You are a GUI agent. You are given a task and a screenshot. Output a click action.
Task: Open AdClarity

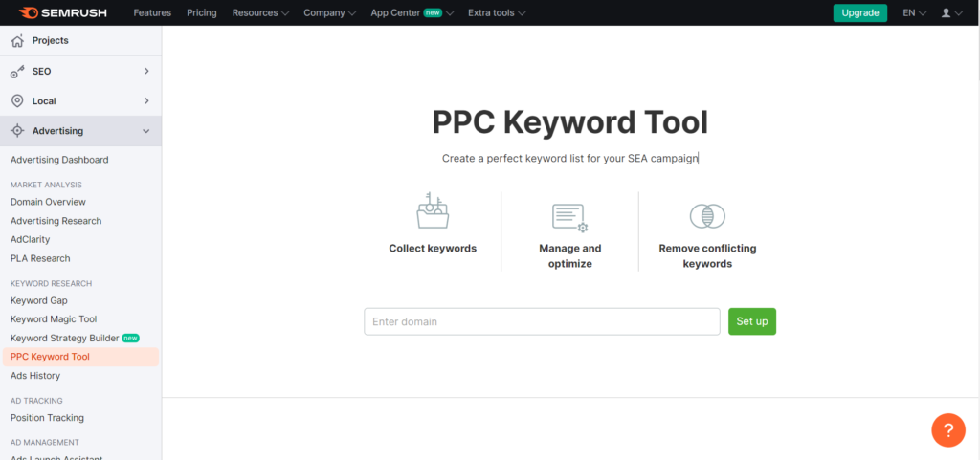click(x=30, y=240)
